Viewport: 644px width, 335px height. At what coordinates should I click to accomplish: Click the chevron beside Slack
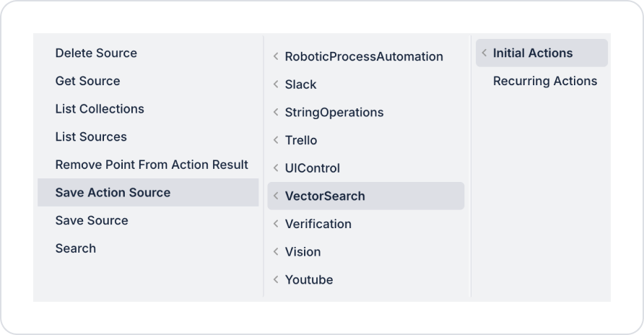point(276,84)
